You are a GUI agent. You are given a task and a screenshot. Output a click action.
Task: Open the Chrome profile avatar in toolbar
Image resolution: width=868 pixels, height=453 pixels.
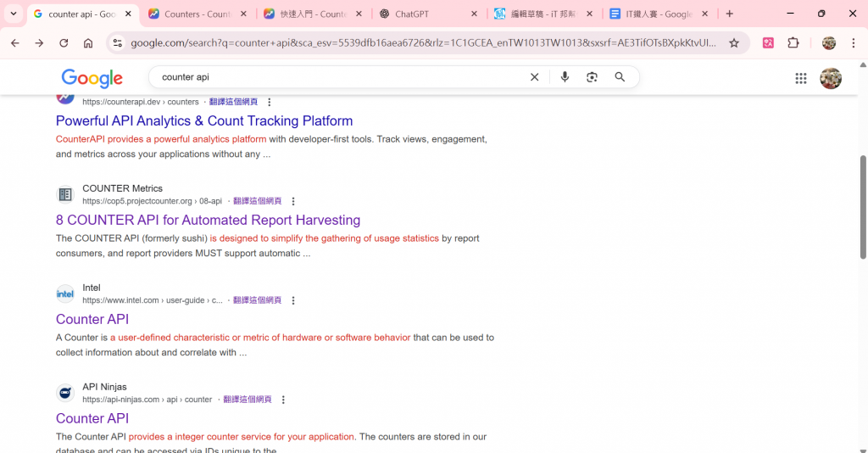coord(829,43)
